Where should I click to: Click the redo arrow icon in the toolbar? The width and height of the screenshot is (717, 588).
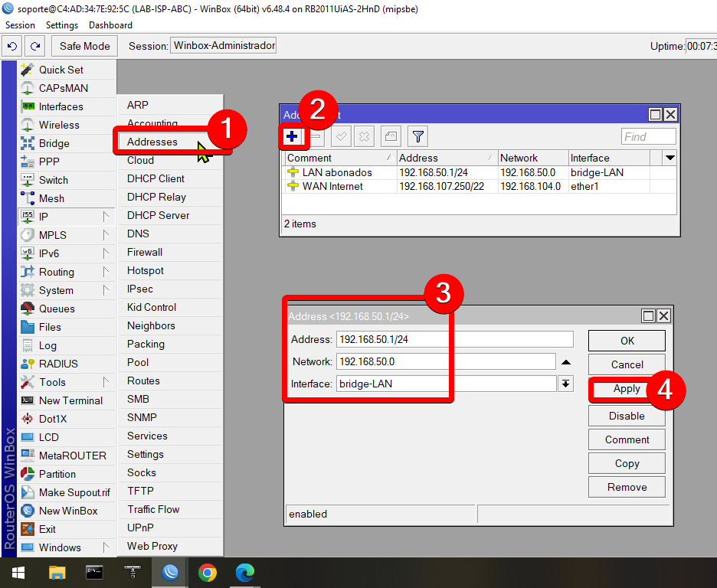[x=34, y=46]
